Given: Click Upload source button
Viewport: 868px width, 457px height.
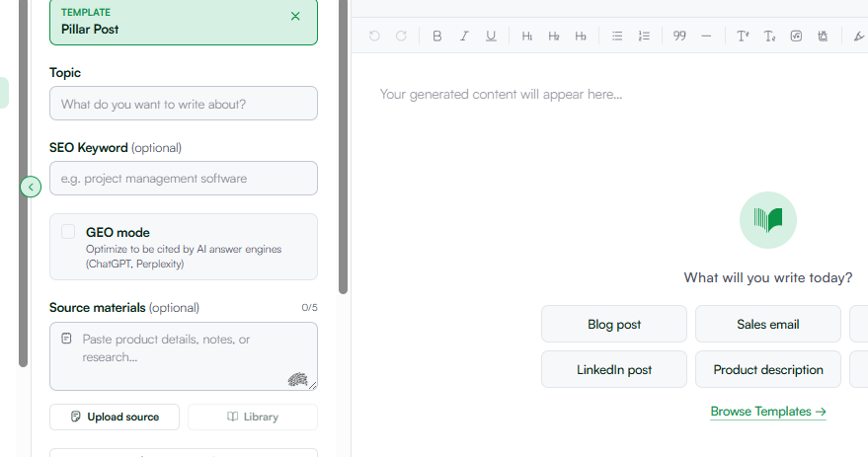Looking at the screenshot, I should coord(115,417).
